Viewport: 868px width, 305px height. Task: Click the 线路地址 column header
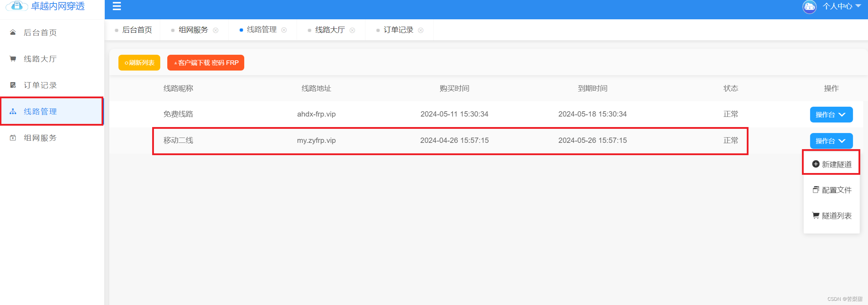tap(316, 88)
